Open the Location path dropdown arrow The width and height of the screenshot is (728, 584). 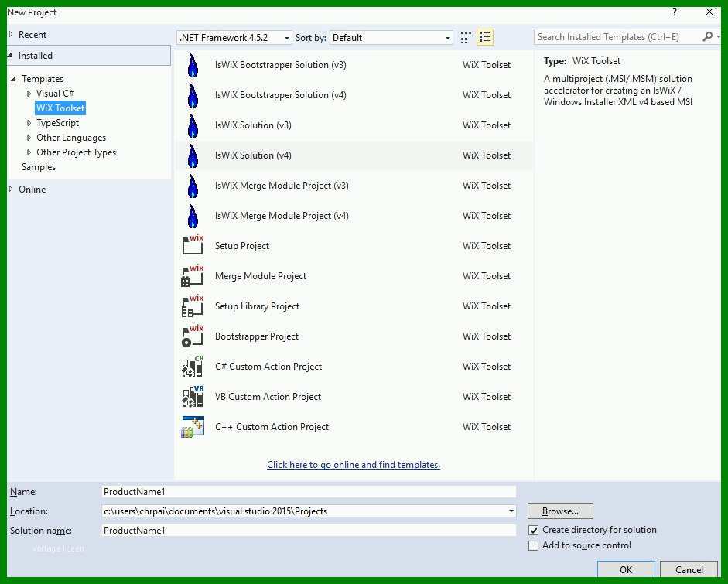point(511,511)
